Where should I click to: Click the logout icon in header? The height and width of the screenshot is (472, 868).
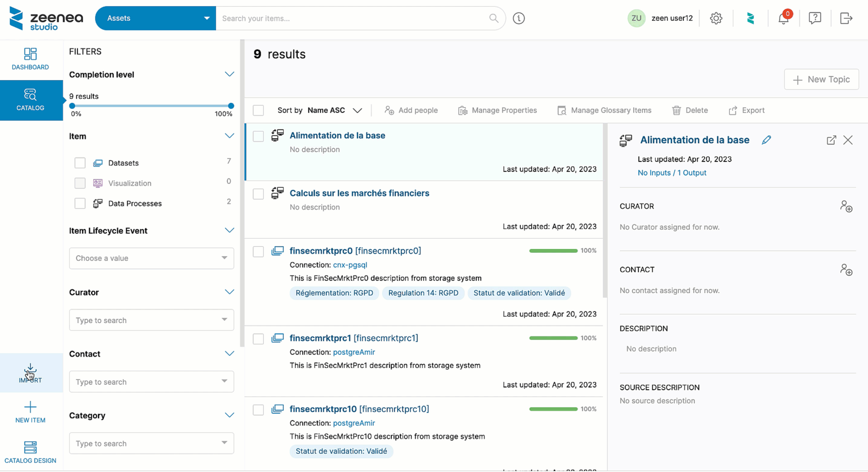[846, 18]
